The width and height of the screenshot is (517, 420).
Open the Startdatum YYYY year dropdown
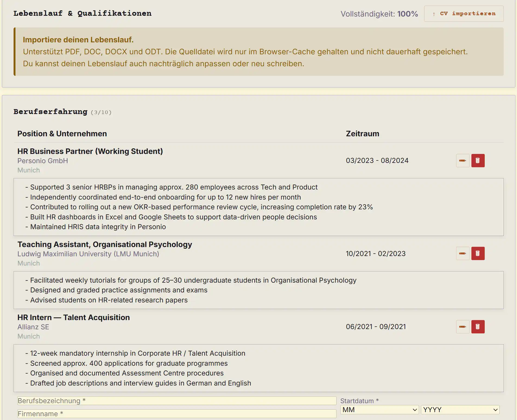(460, 410)
